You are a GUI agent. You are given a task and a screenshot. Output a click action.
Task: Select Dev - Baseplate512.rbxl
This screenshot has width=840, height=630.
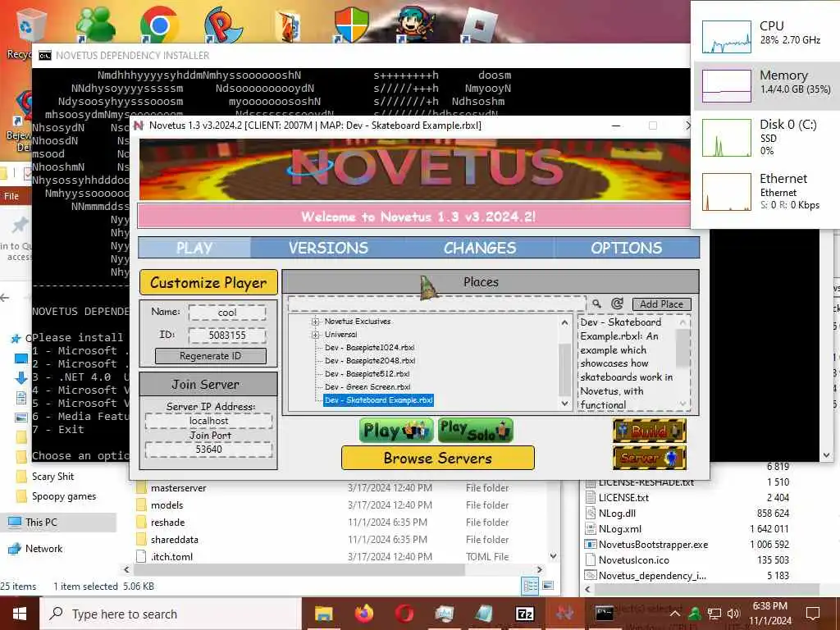(367, 374)
